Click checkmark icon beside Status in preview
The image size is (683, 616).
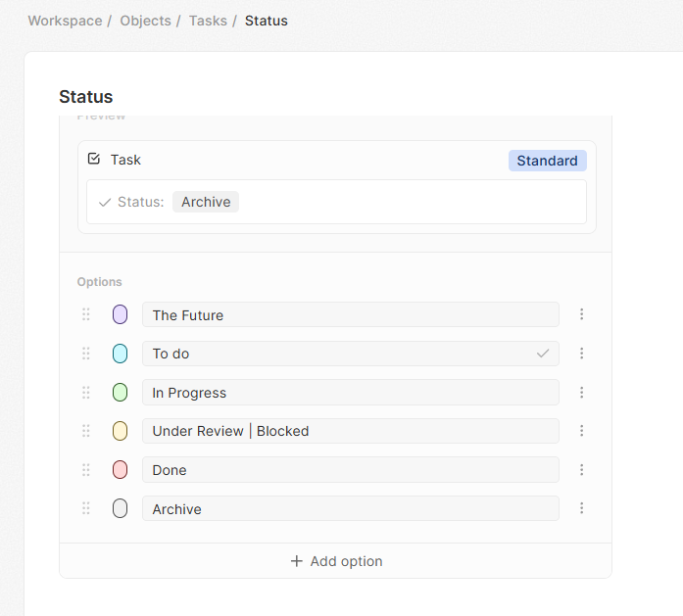click(105, 203)
